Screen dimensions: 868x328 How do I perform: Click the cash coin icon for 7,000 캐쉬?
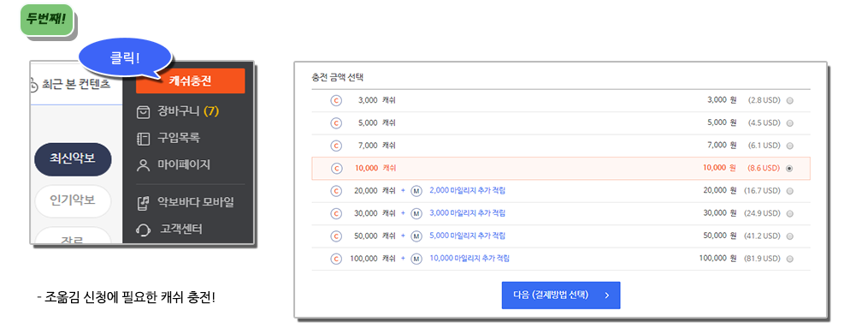(x=336, y=146)
